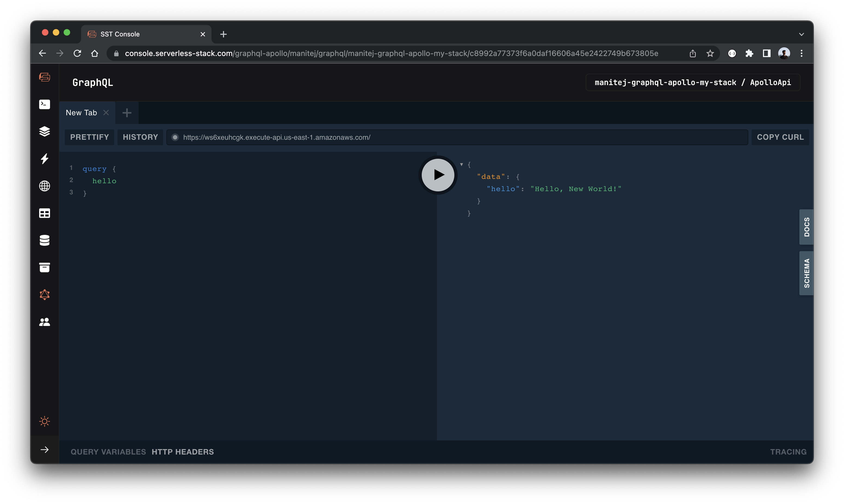
Task: Open the RDS database panel
Action: tap(44, 240)
